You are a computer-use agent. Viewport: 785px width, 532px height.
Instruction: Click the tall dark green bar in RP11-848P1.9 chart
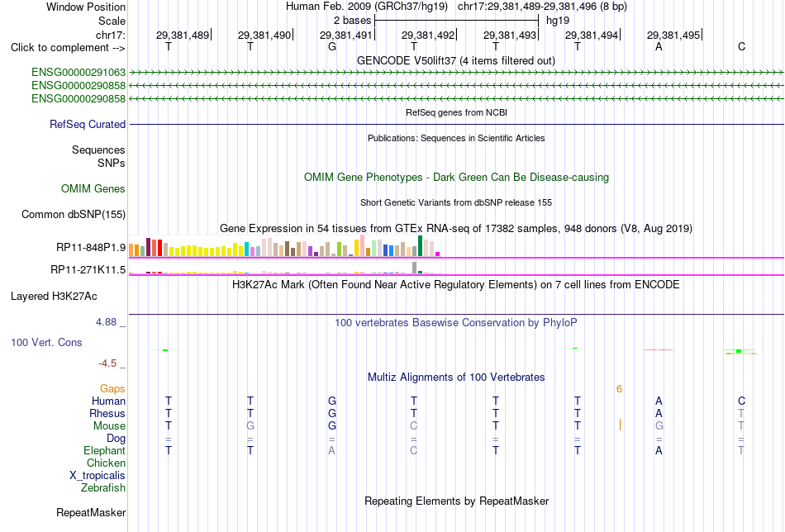(420, 245)
